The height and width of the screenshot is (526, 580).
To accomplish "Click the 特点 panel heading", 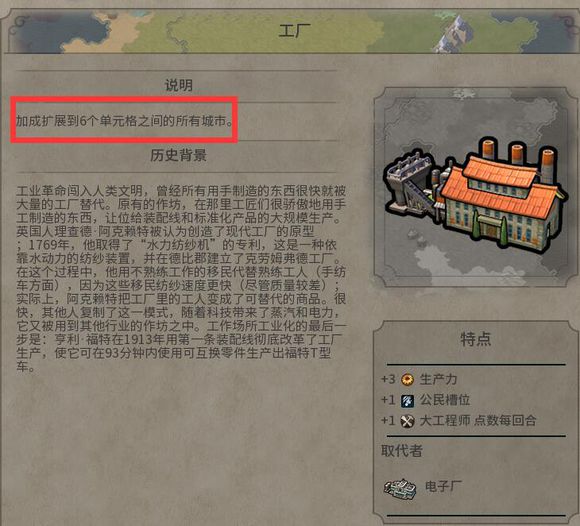I will [476, 339].
